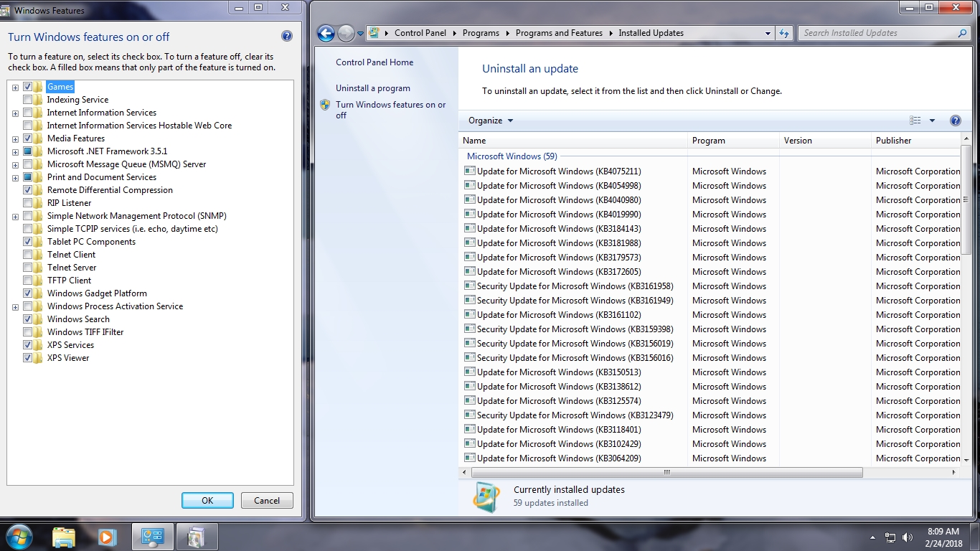Select the Games folder icon

(39, 87)
